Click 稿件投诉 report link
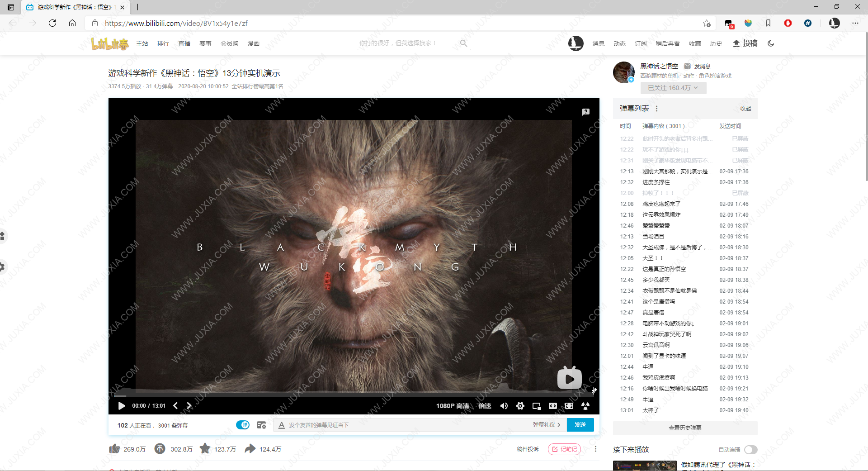The width and height of the screenshot is (868, 471). click(528, 449)
